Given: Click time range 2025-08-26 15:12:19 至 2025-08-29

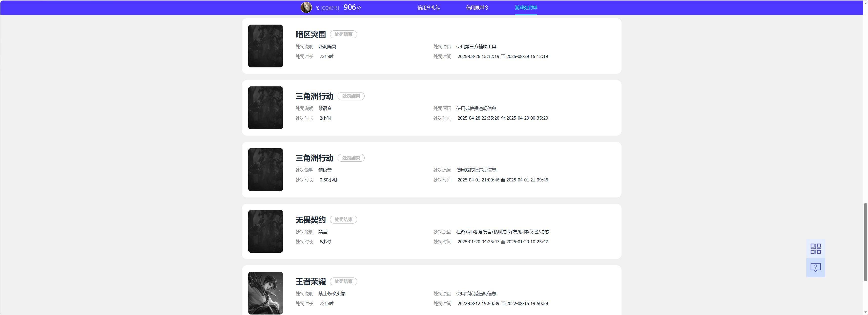Looking at the screenshot, I should 502,56.
